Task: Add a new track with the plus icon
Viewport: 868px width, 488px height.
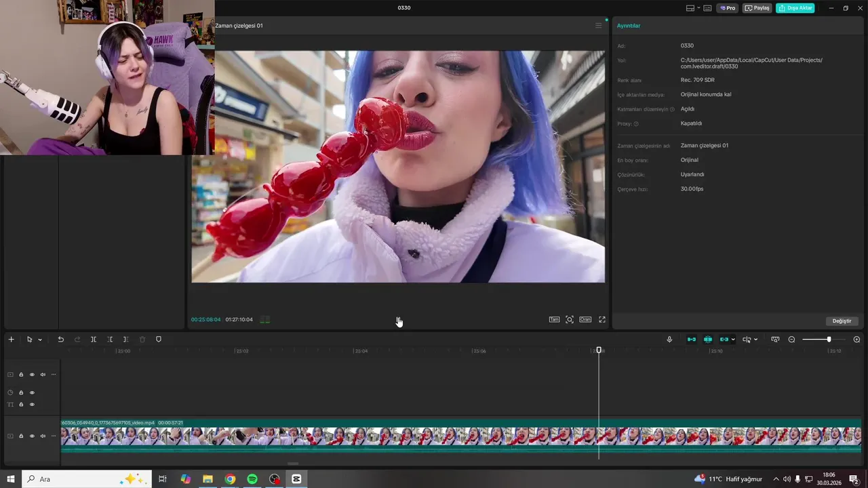Action: tap(11, 340)
